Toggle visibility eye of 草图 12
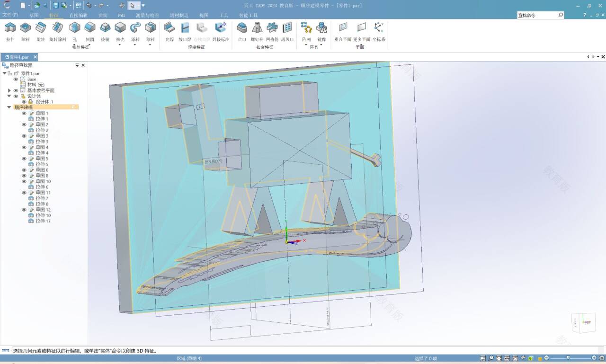Viewport: 606px width, 364px height. (x=24, y=210)
